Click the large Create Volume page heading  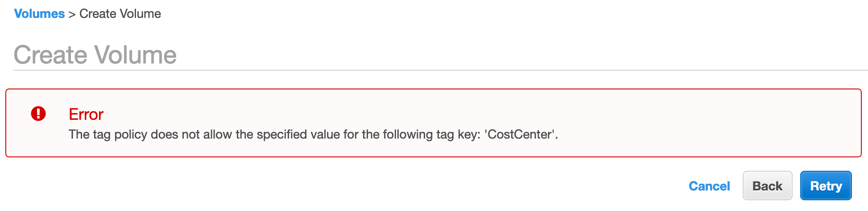95,55
